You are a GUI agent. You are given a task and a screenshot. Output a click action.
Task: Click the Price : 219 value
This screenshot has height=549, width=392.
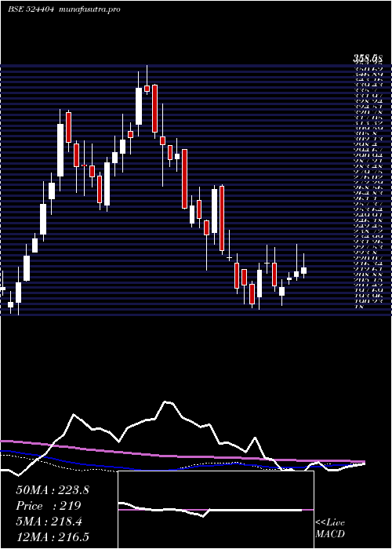[x=49, y=506]
